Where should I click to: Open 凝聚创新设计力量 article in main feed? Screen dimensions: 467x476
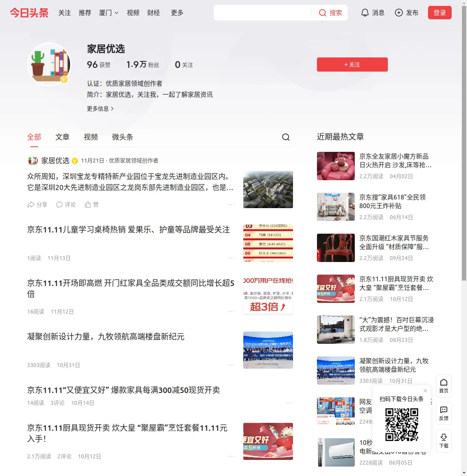tap(106, 337)
